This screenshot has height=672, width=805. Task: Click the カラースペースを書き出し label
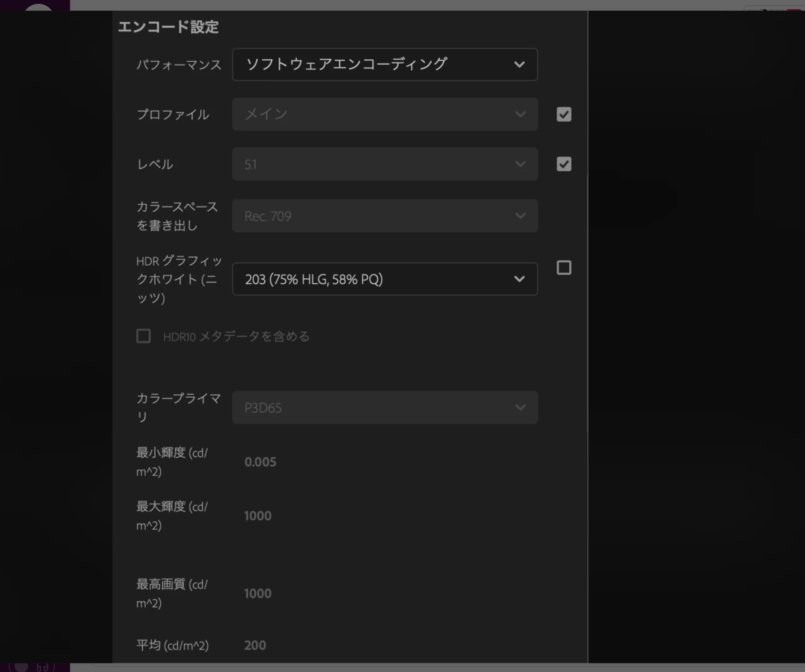177,216
